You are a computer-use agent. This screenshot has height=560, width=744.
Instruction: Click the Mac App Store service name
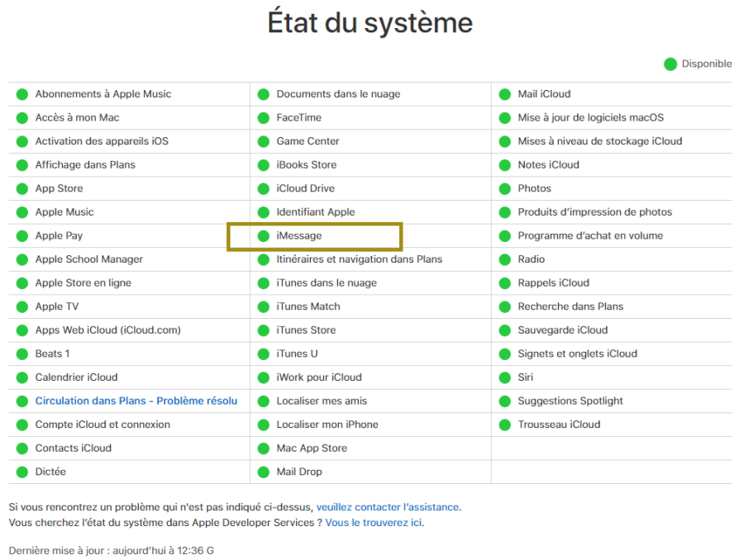click(312, 448)
